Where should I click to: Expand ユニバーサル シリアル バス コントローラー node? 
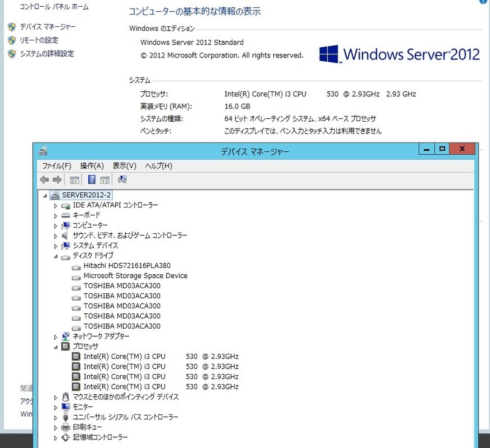pos(56,418)
